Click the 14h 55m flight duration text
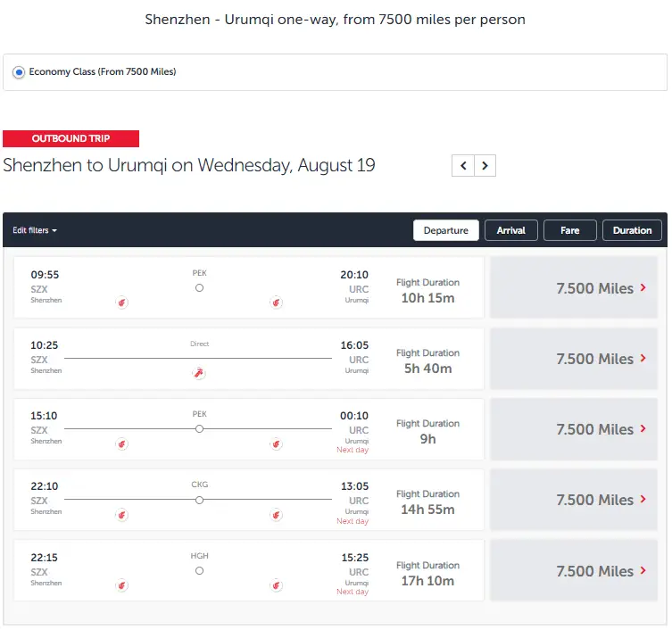Viewport: 672px width, 630px height. pyautogui.click(x=427, y=510)
